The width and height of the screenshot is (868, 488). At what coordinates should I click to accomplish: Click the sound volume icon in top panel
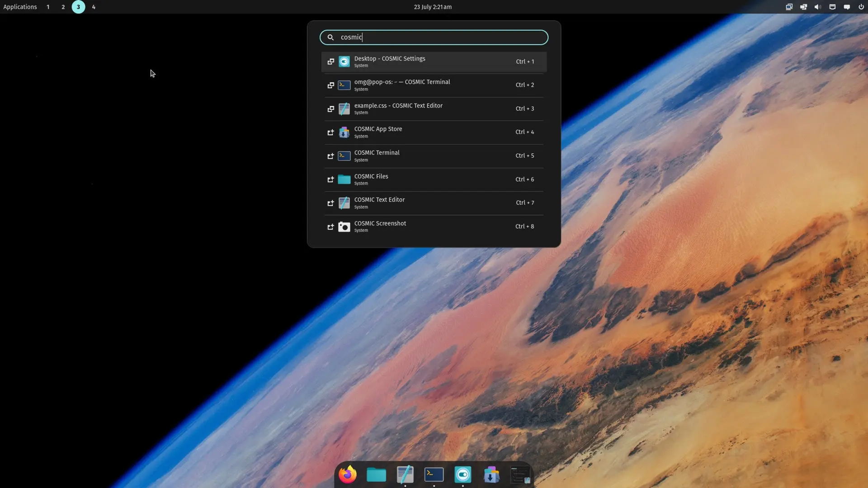818,7
